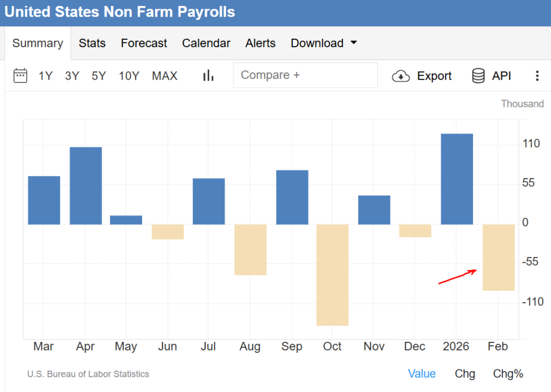Expand the Download dropdown arrow
The height and width of the screenshot is (392, 551).
coord(354,43)
